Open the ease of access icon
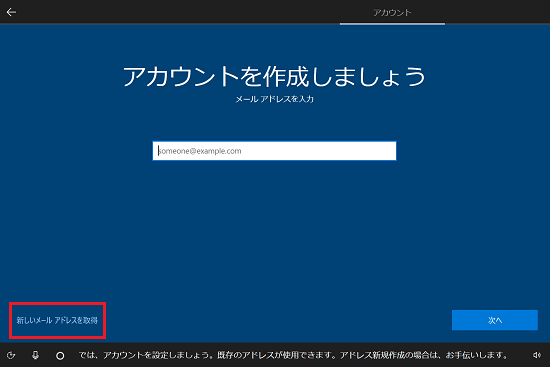This screenshot has height=367, width=550. pyautogui.click(x=11, y=355)
